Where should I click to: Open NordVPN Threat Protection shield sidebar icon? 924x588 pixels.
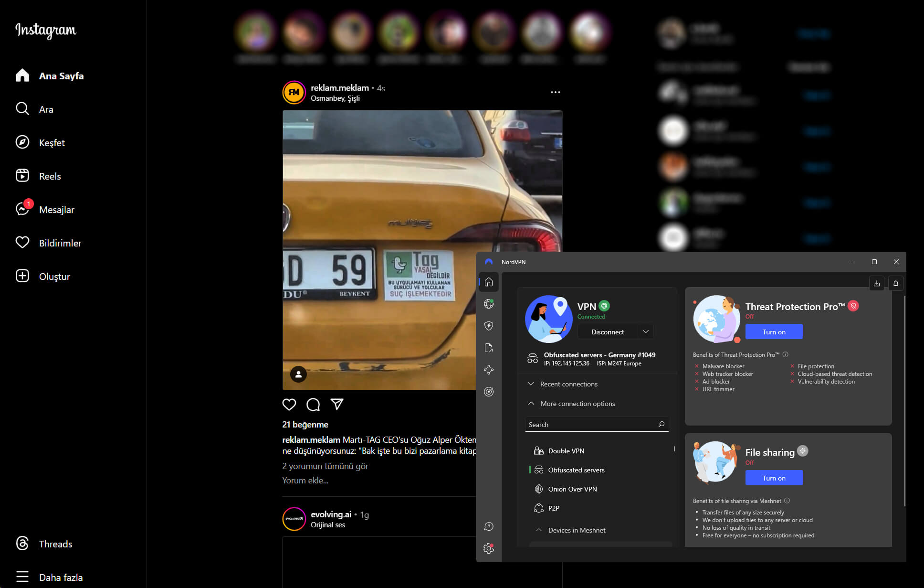coord(489,326)
